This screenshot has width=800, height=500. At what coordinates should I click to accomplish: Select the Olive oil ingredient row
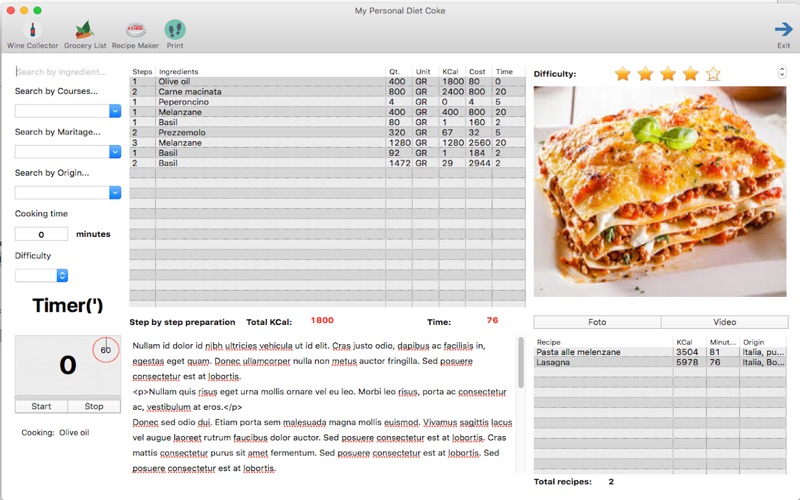(x=327, y=82)
